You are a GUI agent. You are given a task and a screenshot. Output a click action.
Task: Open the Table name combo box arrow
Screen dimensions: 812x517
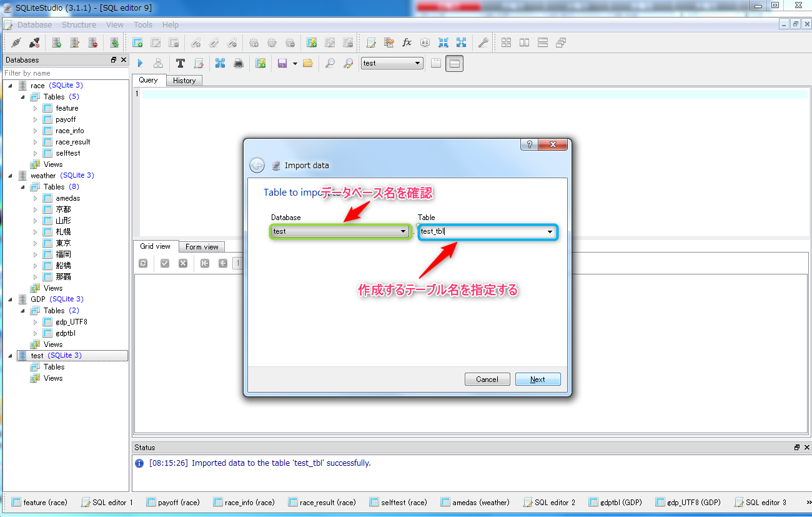coord(550,232)
